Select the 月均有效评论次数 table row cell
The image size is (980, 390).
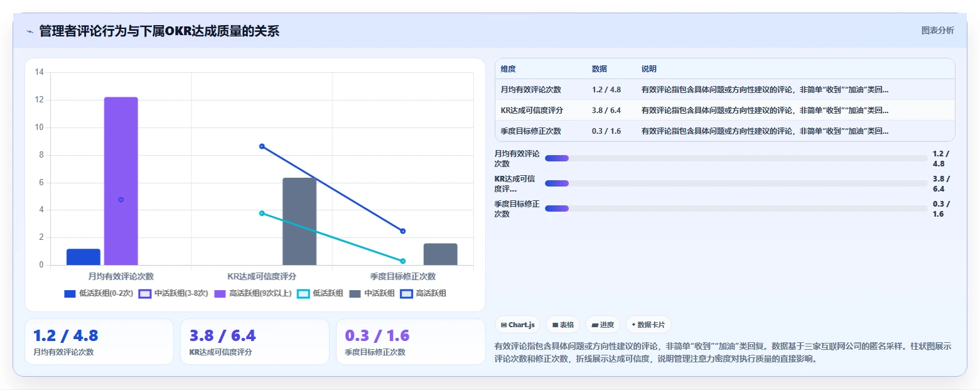531,90
